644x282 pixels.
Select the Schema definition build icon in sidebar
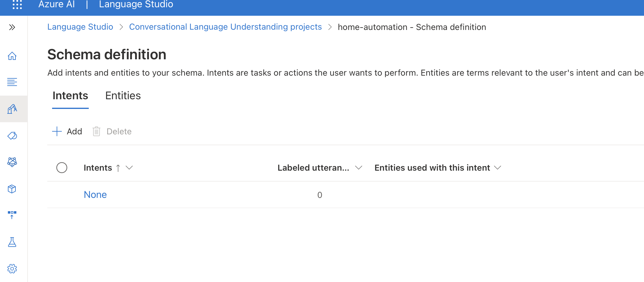coord(12,109)
